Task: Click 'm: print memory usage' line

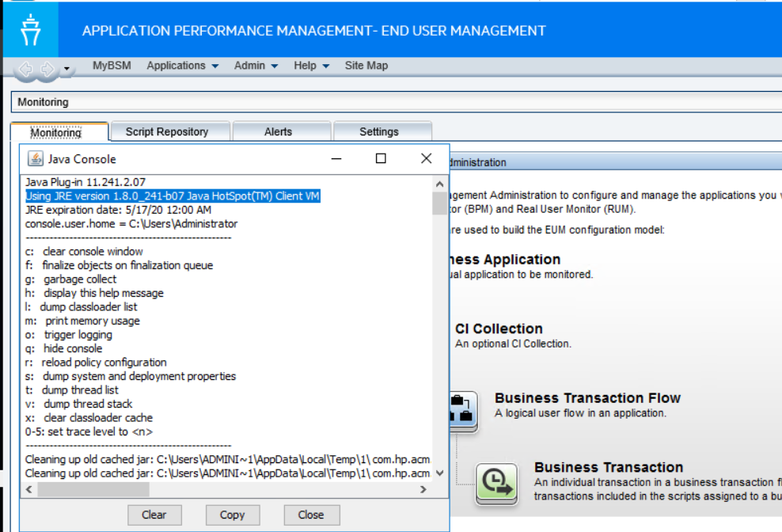Action: point(82,321)
